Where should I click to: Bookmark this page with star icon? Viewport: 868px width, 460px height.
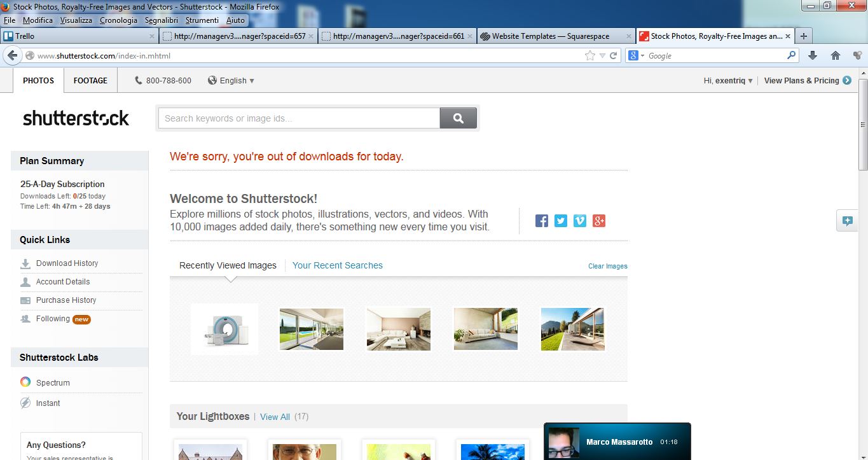coord(590,56)
